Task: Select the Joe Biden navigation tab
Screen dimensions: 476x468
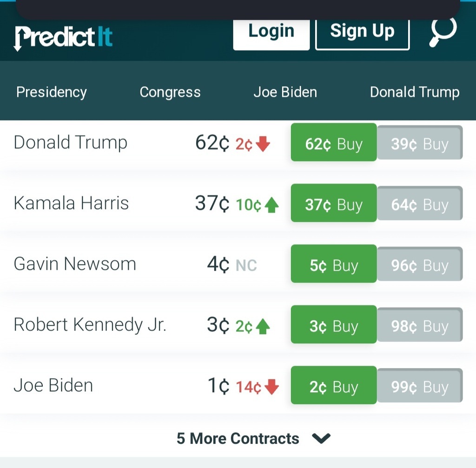Action: 285,92
